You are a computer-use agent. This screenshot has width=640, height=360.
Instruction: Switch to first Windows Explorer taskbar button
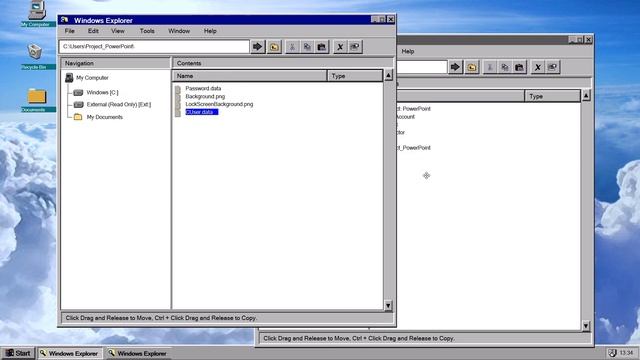click(70, 353)
